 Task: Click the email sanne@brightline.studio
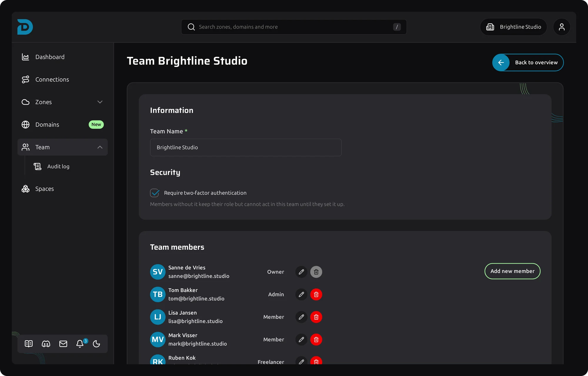click(199, 276)
